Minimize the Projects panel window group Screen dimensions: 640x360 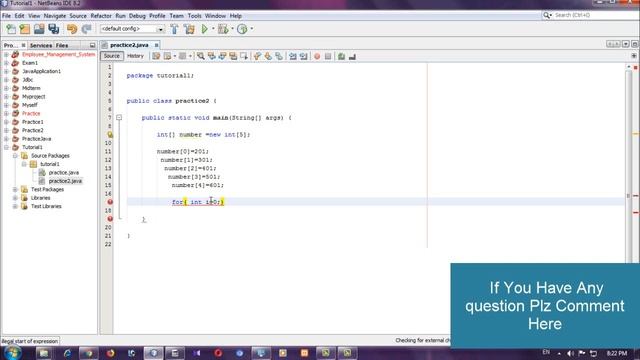tap(92, 45)
